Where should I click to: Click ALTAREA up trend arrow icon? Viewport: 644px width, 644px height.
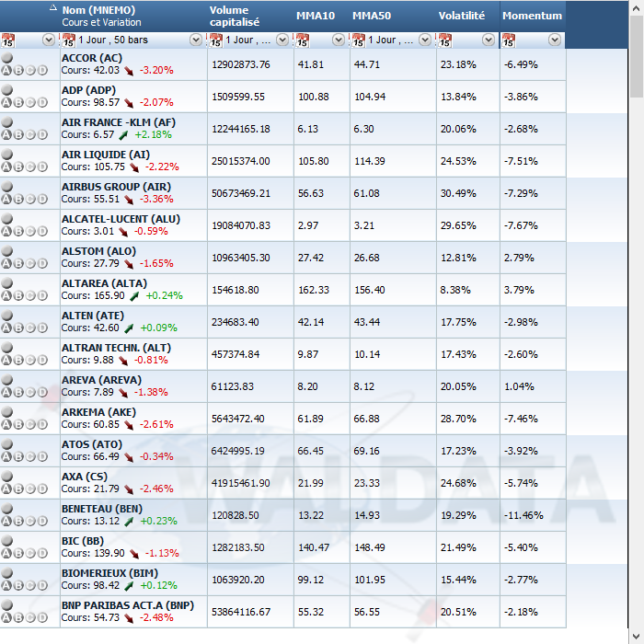tap(134, 296)
